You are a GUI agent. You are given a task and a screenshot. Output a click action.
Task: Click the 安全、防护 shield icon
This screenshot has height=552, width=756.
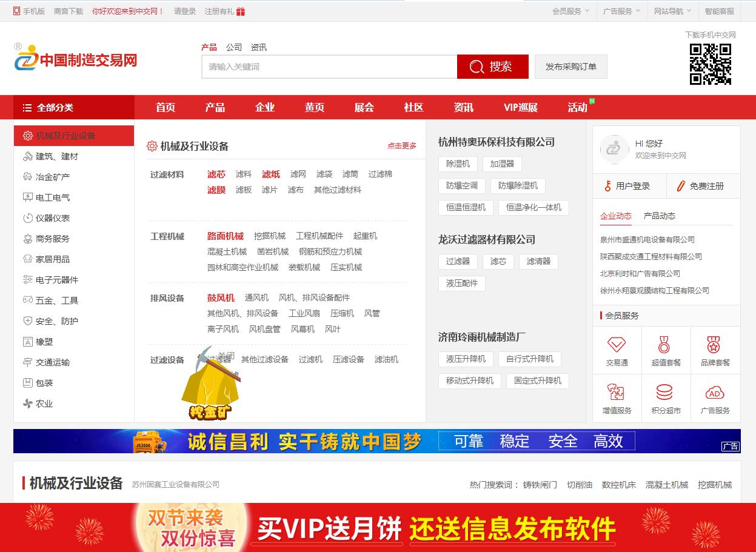pos(27,321)
